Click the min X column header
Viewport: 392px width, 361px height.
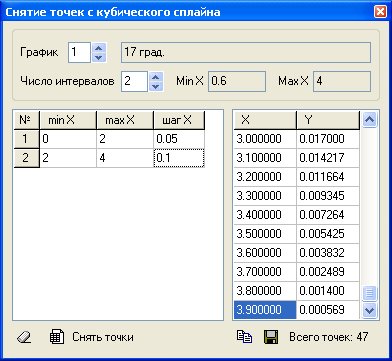[x=68, y=120]
